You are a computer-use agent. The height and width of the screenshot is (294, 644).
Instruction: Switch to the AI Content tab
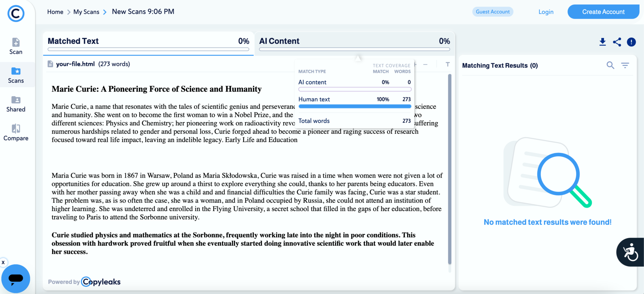(x=354, y=43)
